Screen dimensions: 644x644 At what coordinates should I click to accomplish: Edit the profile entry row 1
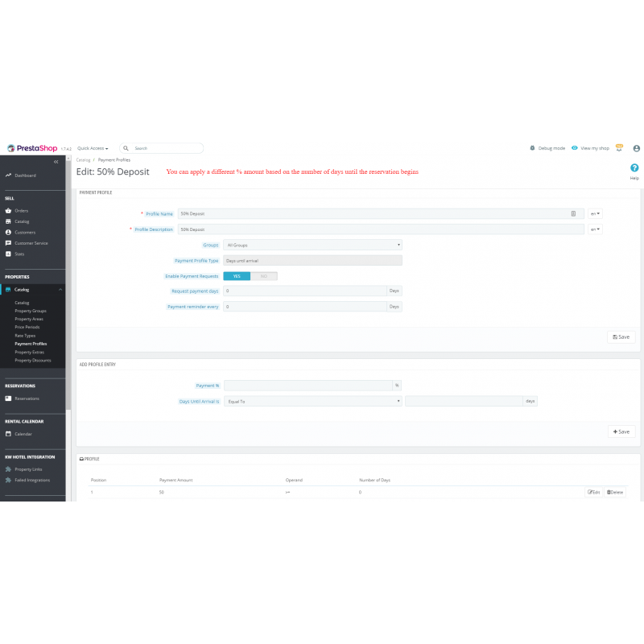point(593,492)
